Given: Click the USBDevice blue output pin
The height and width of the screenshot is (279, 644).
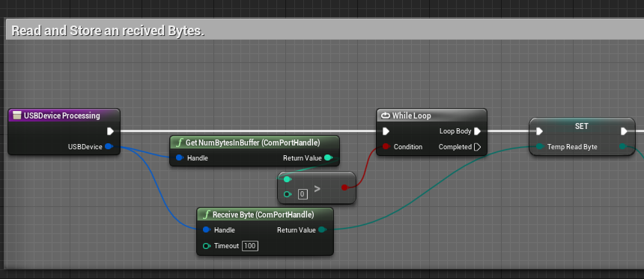Looking at the screenshot, I should point(109,146).
